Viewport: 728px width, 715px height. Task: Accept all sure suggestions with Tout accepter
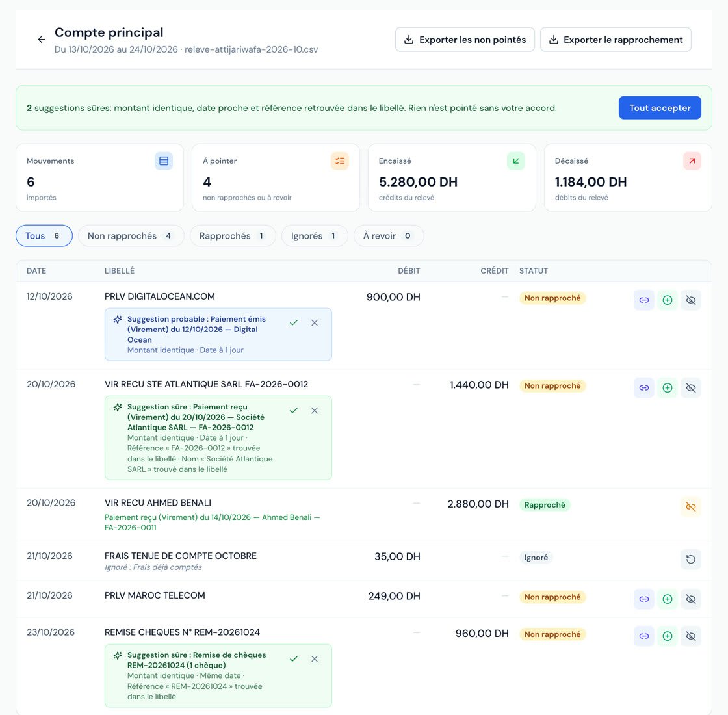(x=660, y=108)
